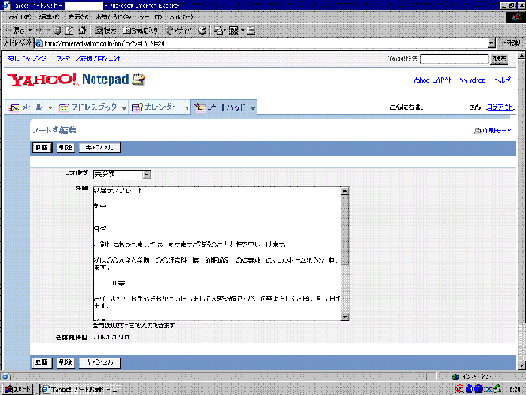
Task: Click the browser Back arrow button
Action: [16, 31]
